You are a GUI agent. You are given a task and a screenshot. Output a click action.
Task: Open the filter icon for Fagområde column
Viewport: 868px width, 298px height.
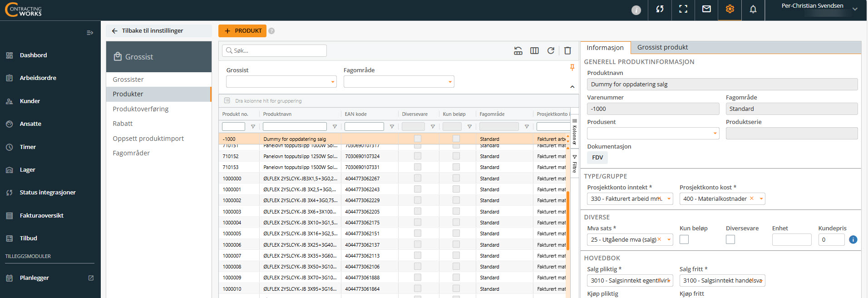click(x=527, y=127)
